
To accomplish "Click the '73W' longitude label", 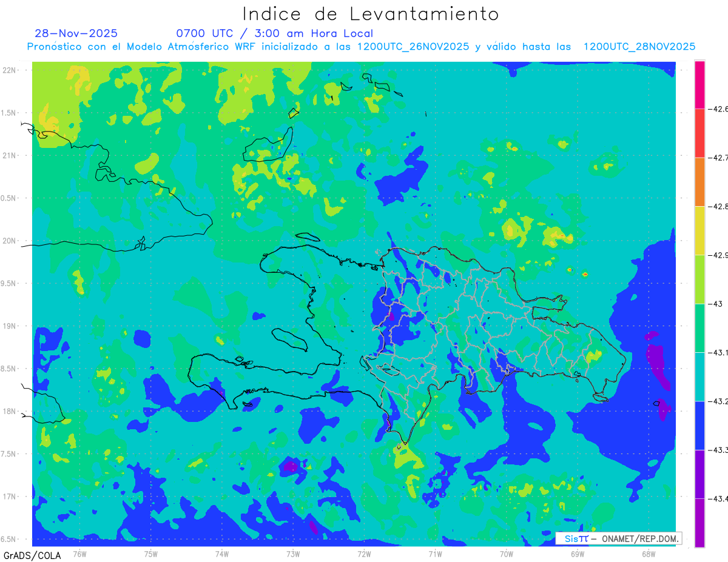I will (x=293, y=554).
